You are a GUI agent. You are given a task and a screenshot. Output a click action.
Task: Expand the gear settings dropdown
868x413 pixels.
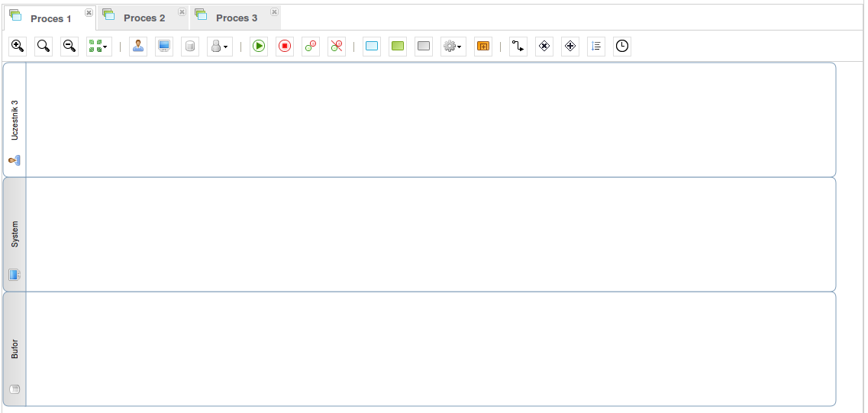(x=453, y=47)
